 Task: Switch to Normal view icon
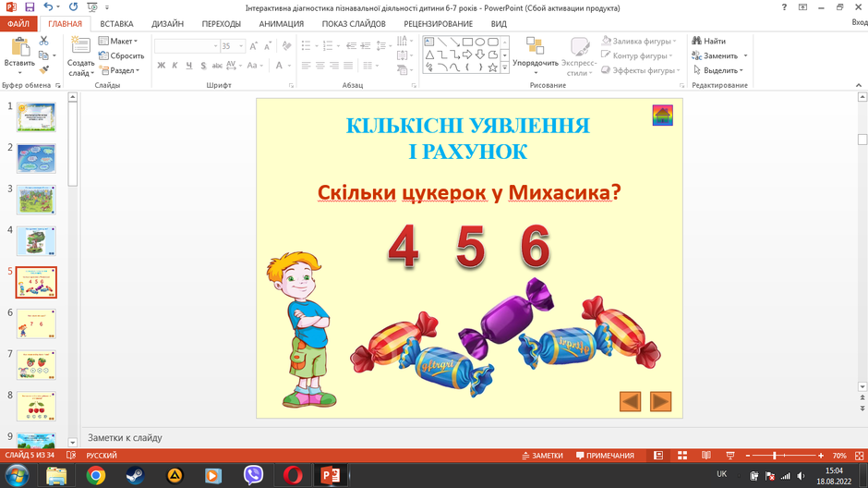click(658, 456)
